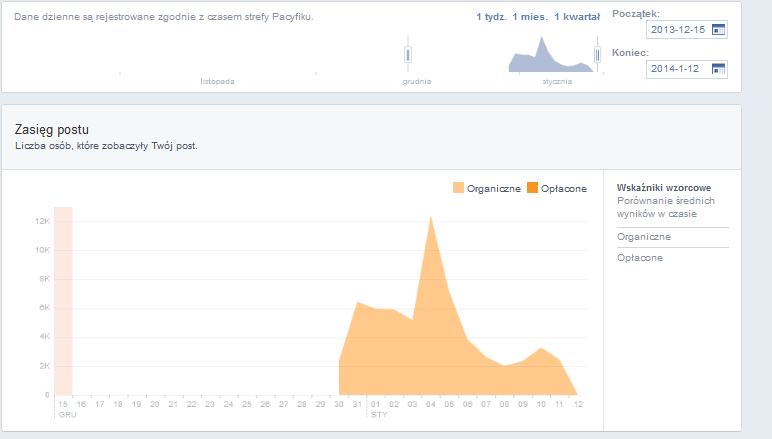Click the grudnia label in the timeline overview
This screenshot has width=772, height=439.
pyautogui.click(x=416, y=81)
